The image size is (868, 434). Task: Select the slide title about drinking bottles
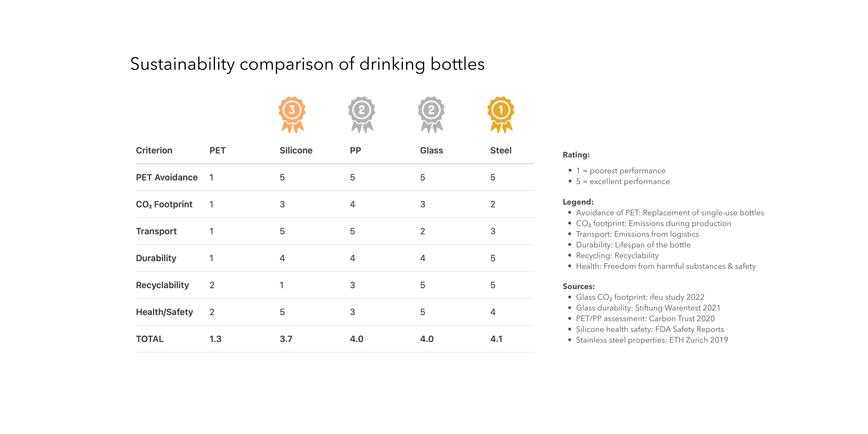[307, 64]
